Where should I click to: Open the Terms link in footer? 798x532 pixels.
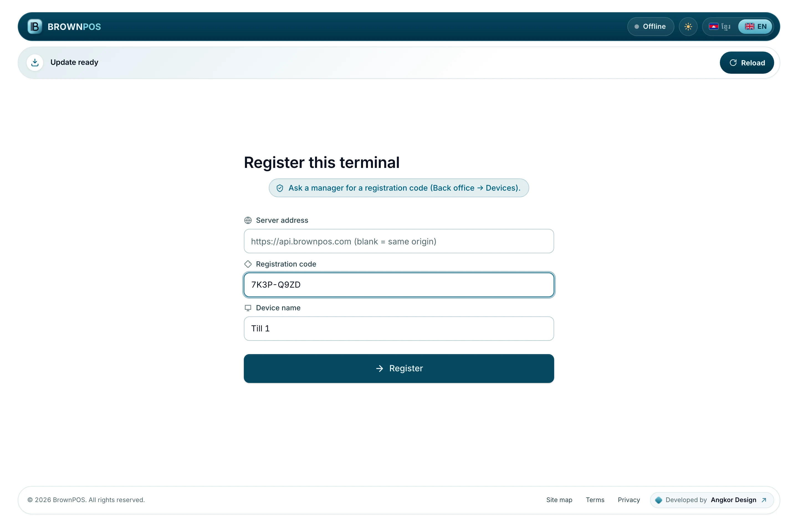tap(595, 500)
